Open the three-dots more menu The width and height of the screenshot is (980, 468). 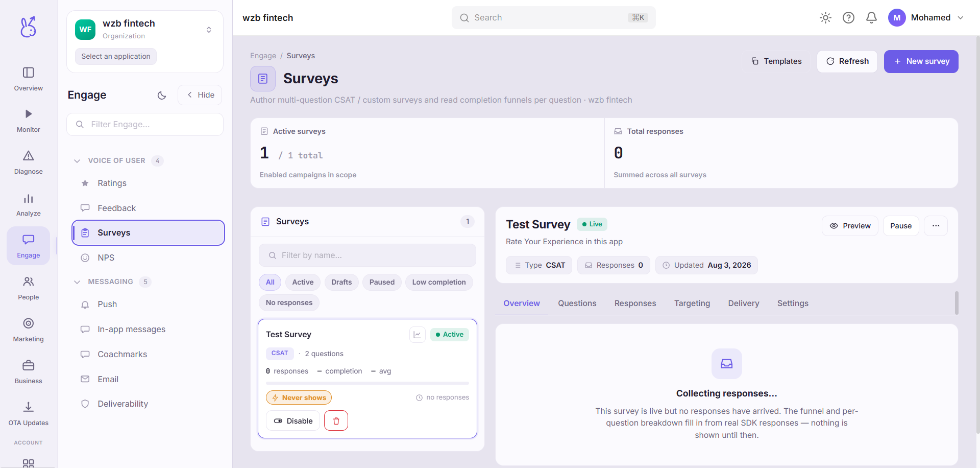tap(936, 226)
